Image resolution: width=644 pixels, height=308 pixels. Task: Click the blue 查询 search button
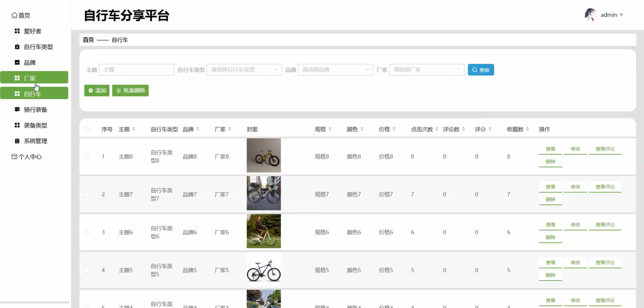481,70
